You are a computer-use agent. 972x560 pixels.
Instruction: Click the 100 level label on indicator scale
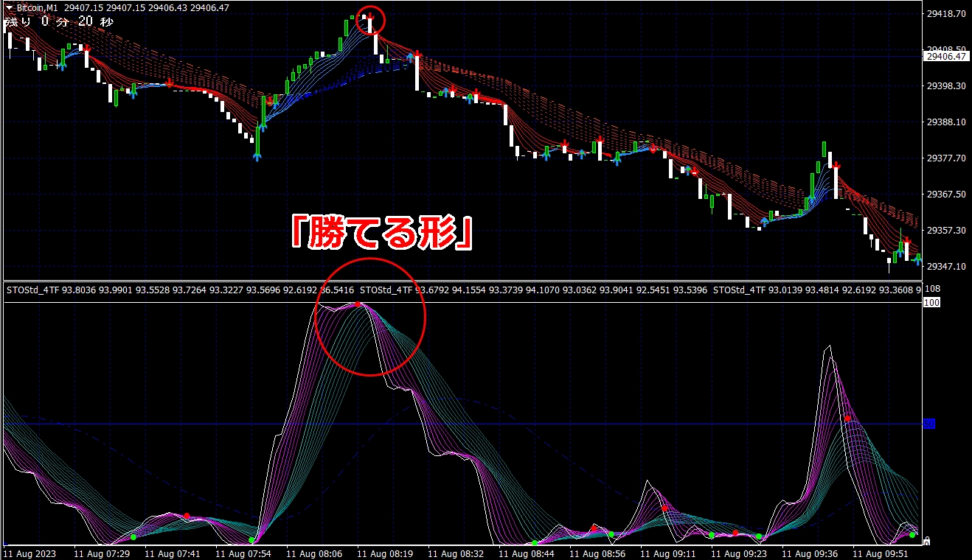tap(931, 303)
